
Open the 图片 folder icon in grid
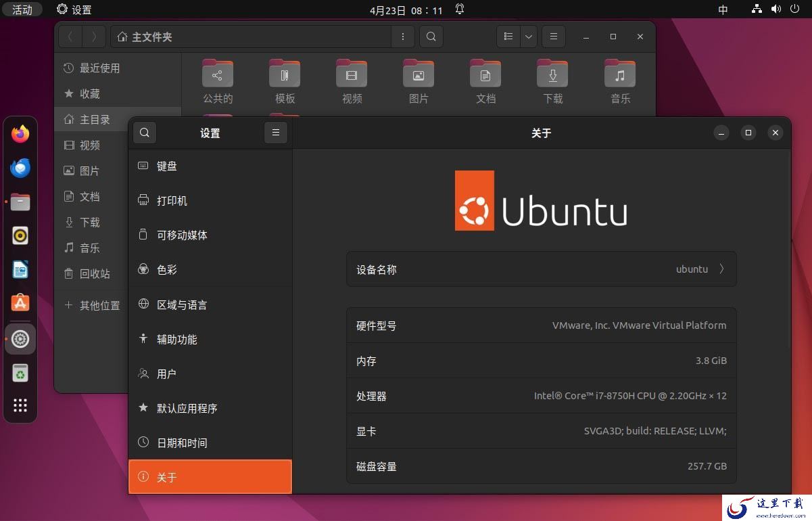point(419,81)
